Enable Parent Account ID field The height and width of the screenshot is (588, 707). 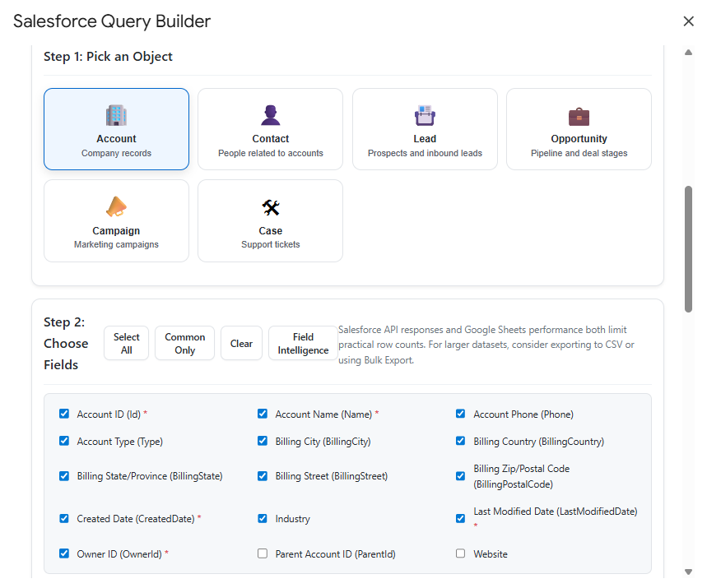(262, 553)
